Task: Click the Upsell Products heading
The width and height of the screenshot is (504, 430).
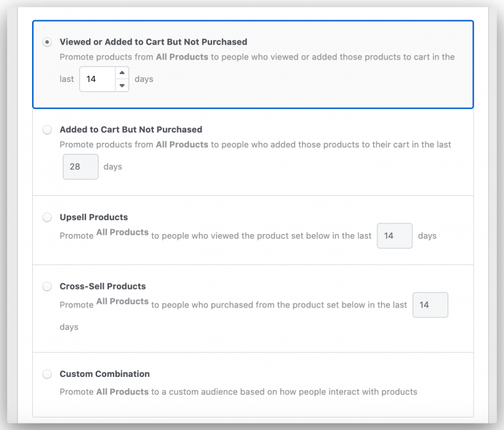Action: [94, 217]
